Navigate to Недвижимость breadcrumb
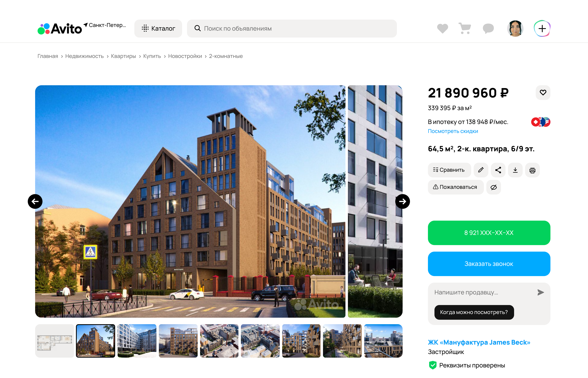Viewport: 588px width, 378px height. coord(84,56)
